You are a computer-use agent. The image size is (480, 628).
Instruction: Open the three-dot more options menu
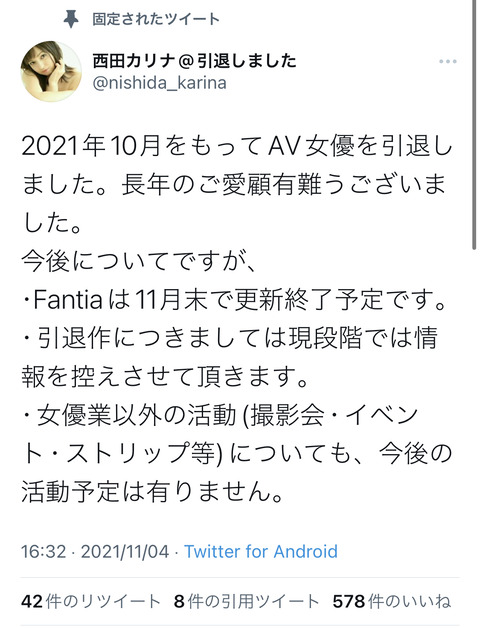[x=448, y=62]
